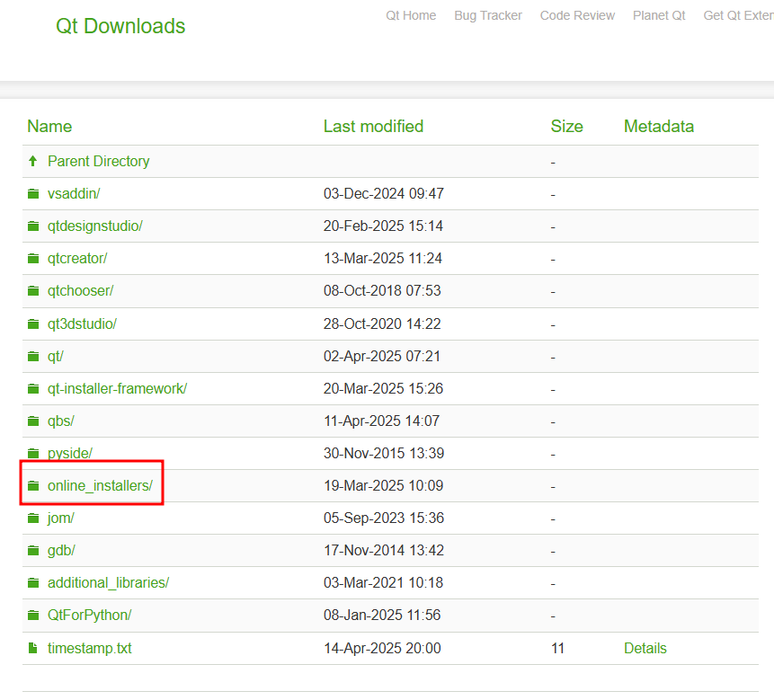Click the Parent Directory up-arrow icon

tap(33, 162)
